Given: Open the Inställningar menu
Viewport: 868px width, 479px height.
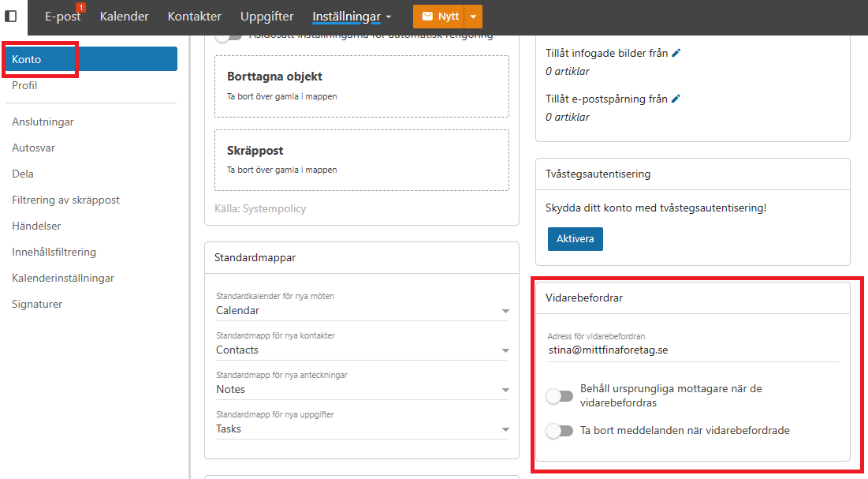Looking at the screenshot, I should (x=352, y=17).
